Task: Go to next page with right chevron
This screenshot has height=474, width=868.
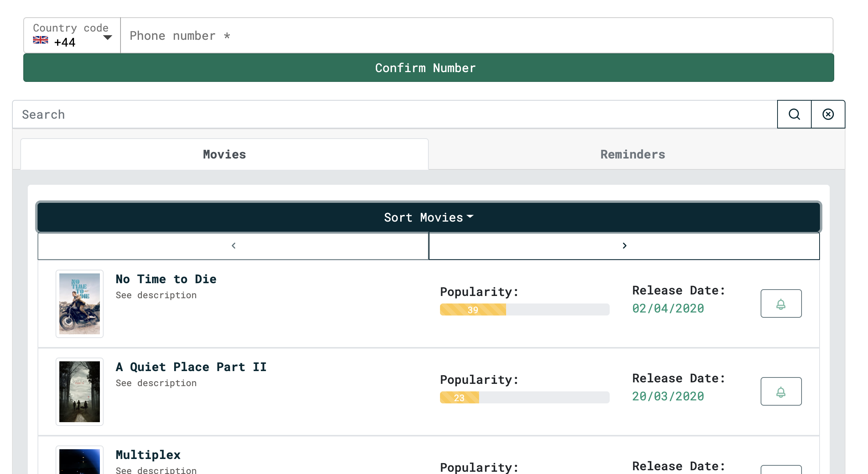Action: click(x=624, y=246)
